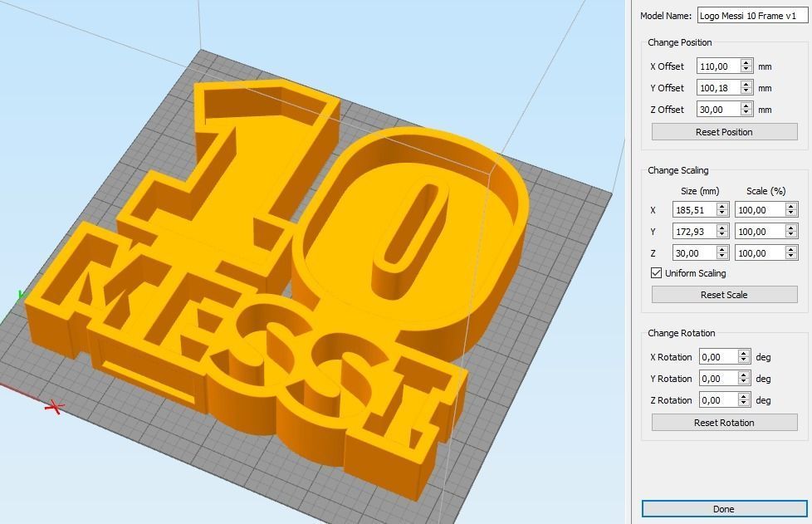
Task: Increase X Size with up arrow
Action: (722, 206)
